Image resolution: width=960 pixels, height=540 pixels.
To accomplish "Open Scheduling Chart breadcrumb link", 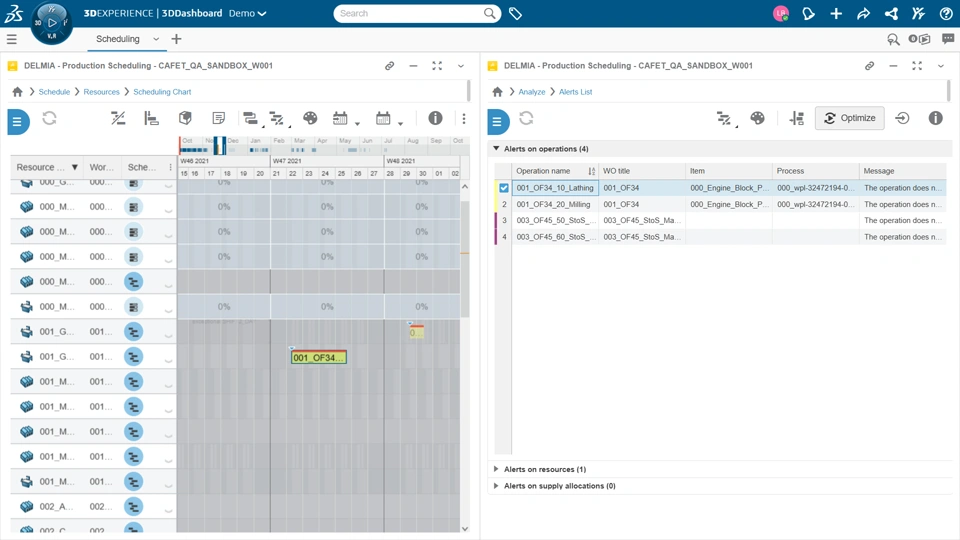I will click(162, 92).
